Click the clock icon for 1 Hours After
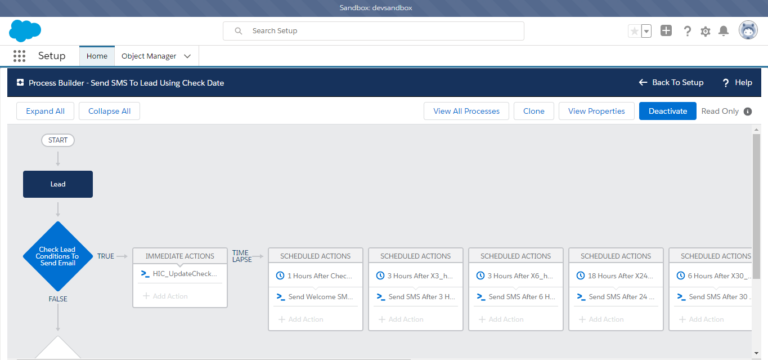The width and height of the screenshot is (768, 360). (280, 276)
